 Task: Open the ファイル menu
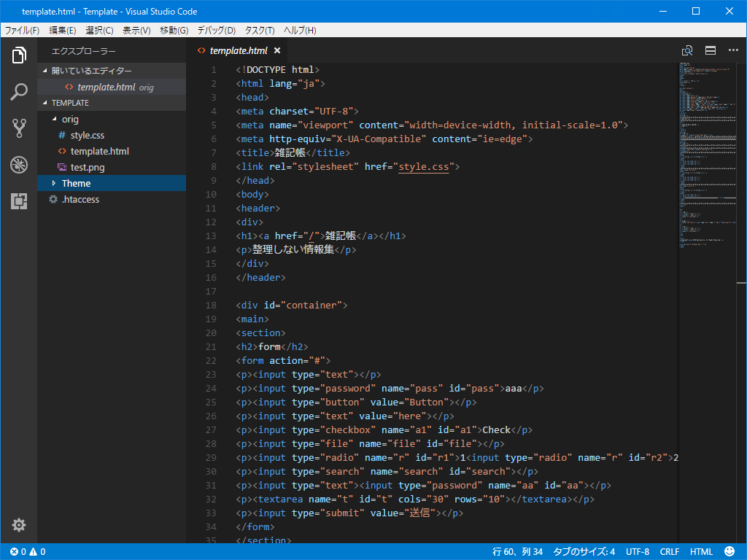(x=20, y=30)
